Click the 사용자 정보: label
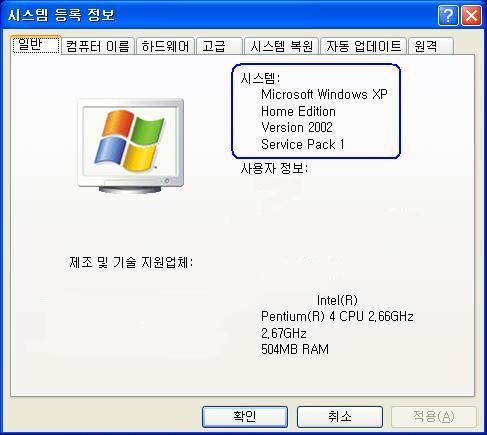This screenshot has width=487, height=435. 274,168
